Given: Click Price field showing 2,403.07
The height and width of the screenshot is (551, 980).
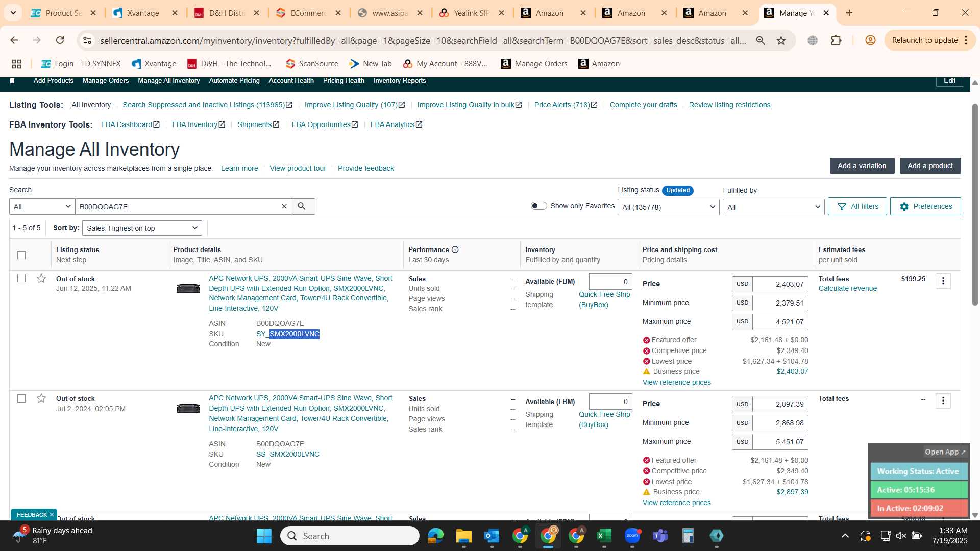Looking at the screenshot, I should (x=780, y=284).
